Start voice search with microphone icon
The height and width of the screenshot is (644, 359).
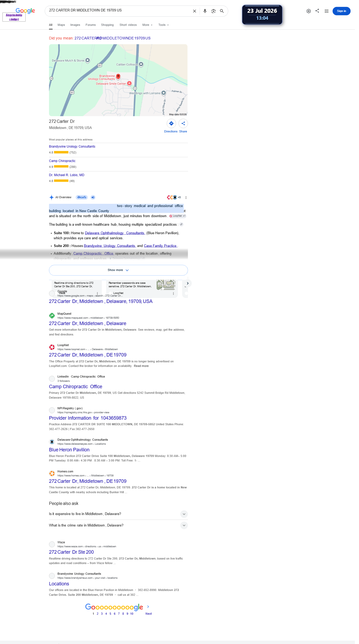tap(205, 11)
